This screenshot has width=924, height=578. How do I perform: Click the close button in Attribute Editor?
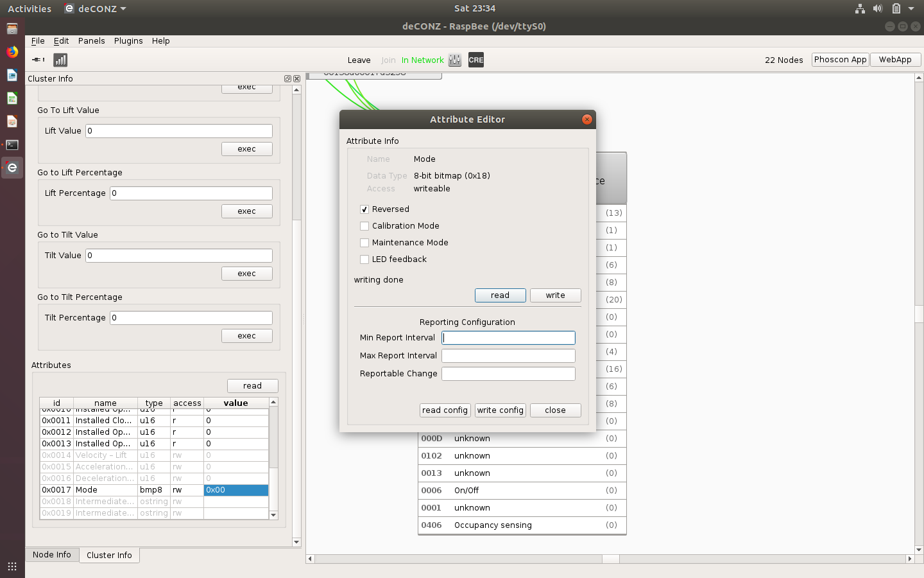[555, 410]
